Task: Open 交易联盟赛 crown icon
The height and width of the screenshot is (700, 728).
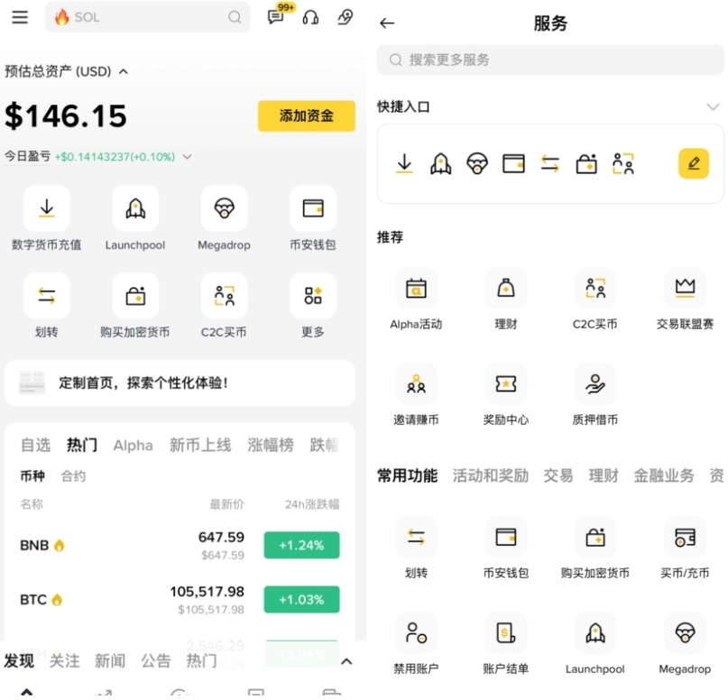Action: (x=685, y=289)
